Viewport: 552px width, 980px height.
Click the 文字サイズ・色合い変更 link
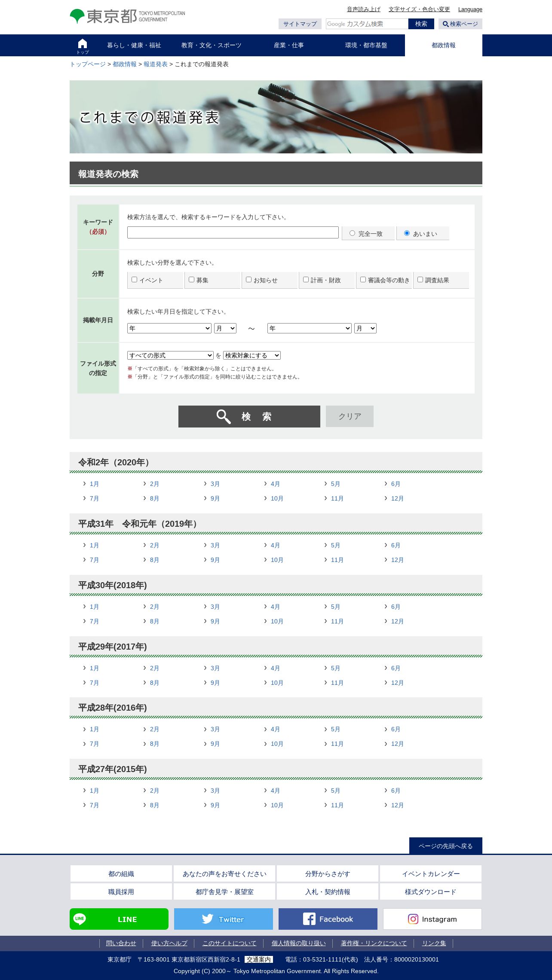pos(419,9)
